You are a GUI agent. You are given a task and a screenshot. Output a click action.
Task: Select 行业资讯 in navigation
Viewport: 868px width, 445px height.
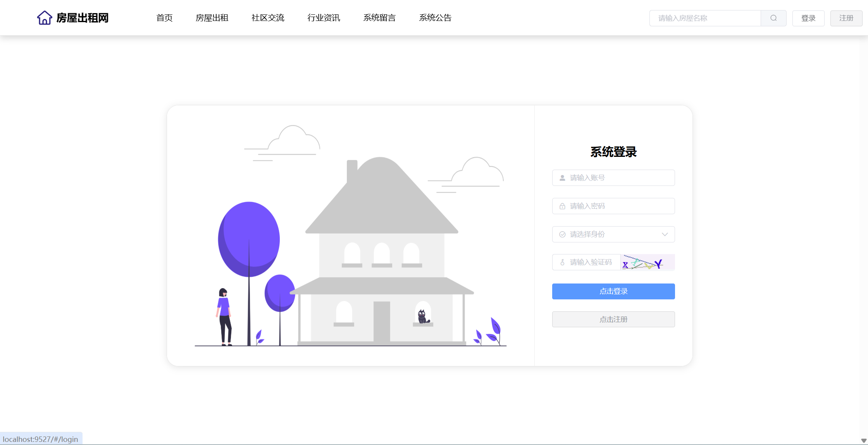[324, 18]
